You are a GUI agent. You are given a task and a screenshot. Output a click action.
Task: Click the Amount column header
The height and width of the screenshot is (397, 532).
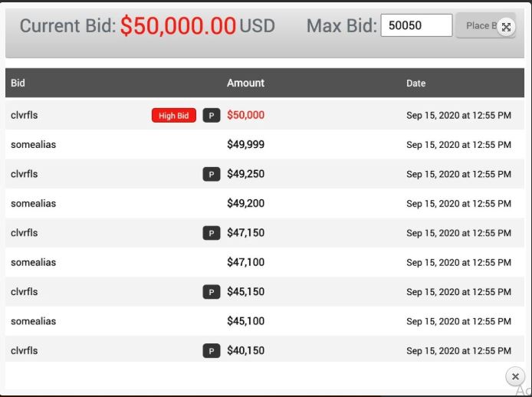coord(245,83)
